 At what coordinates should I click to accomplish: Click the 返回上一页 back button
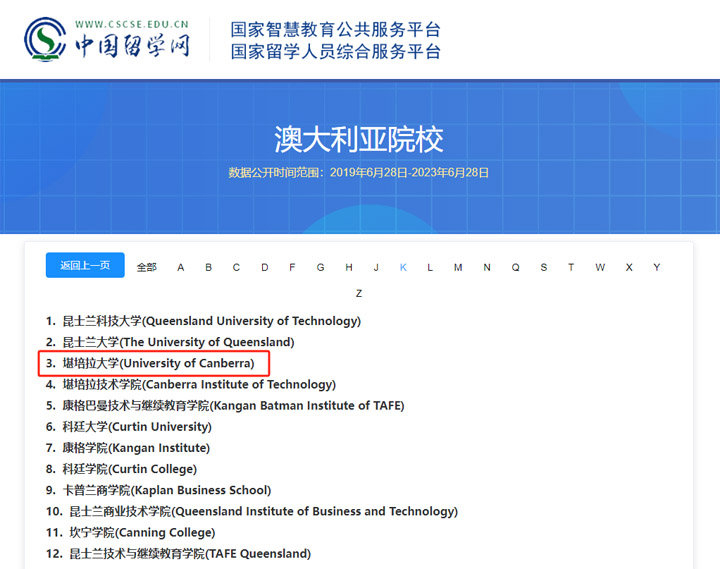85,265
